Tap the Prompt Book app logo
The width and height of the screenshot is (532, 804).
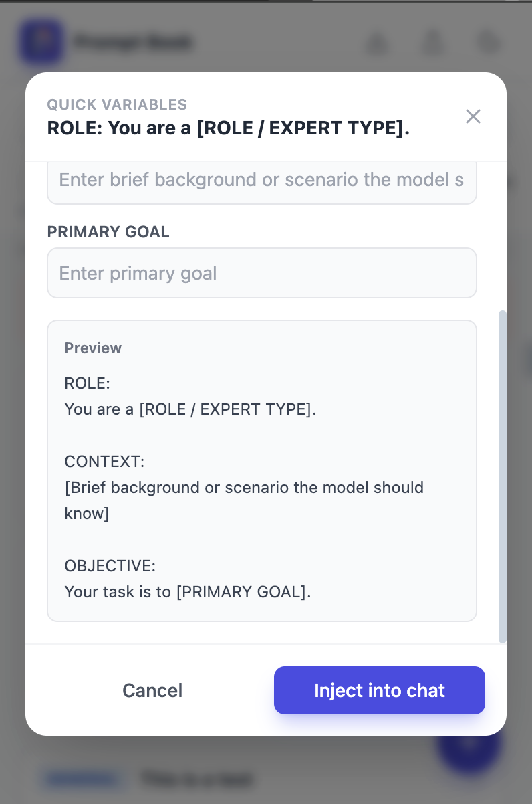41,41
